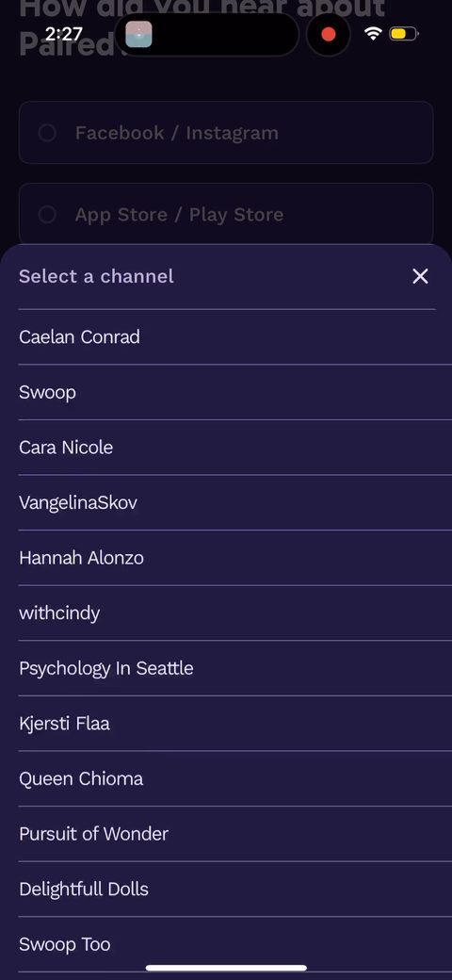Close the Select a channel sheet
This screenshot has width=452, height=980.
[420, 276]
